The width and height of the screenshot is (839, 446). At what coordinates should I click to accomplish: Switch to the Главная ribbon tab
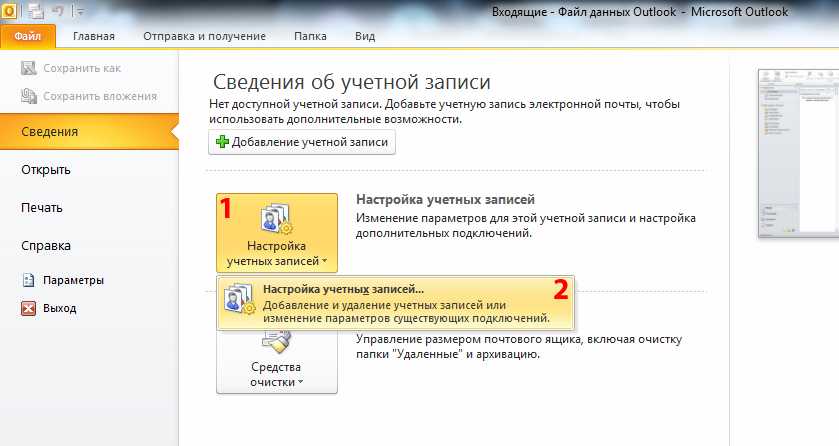94,36
